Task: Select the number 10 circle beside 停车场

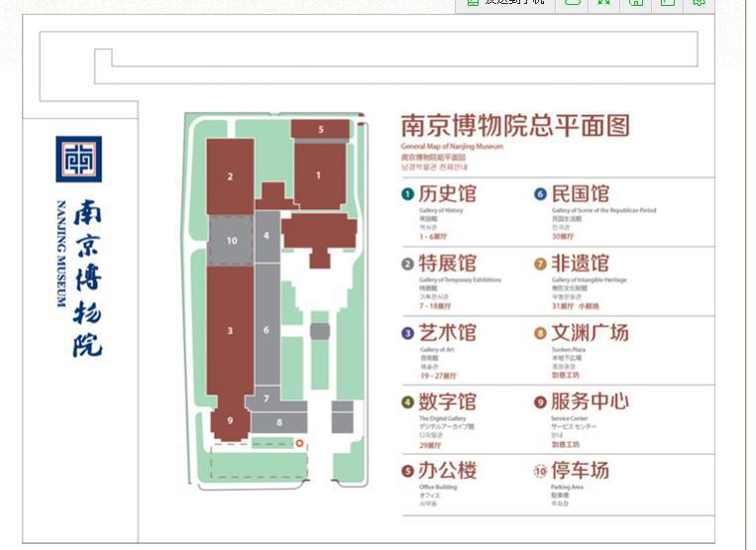Action: click(x=540, y=471)
